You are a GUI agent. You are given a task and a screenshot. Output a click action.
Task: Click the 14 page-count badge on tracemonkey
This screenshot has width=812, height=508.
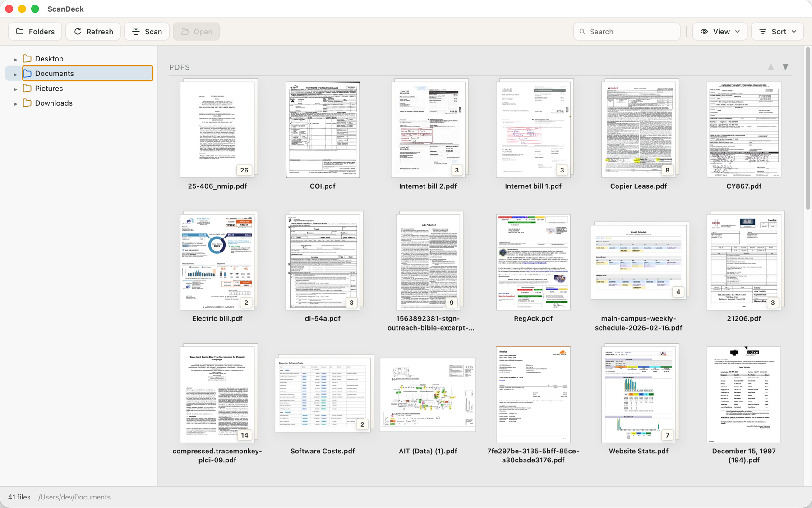pyautogui.click(x=244, y=435)
